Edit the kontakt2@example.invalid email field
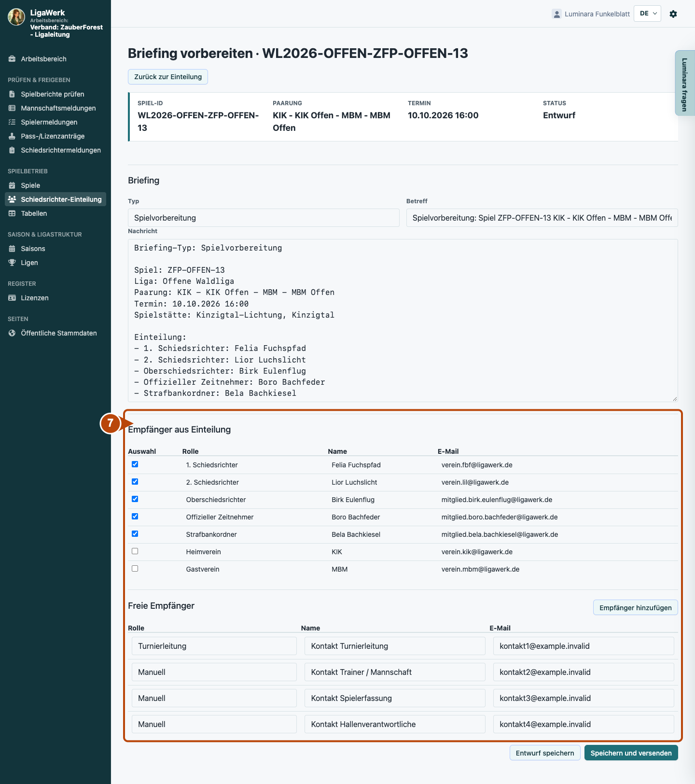This screenshot has height=784, width=695. 584,672
